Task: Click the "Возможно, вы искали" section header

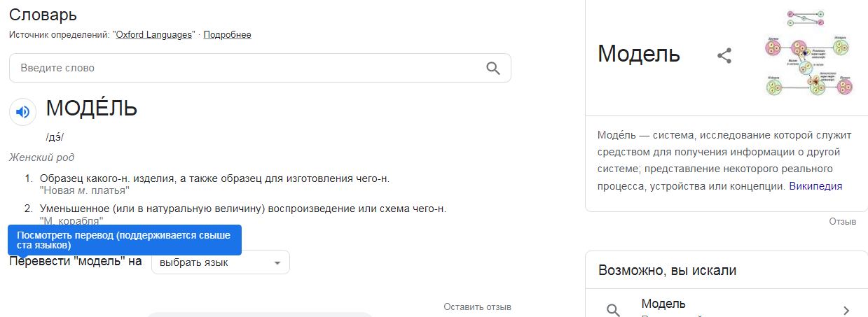Action: [x=667, y=270]
